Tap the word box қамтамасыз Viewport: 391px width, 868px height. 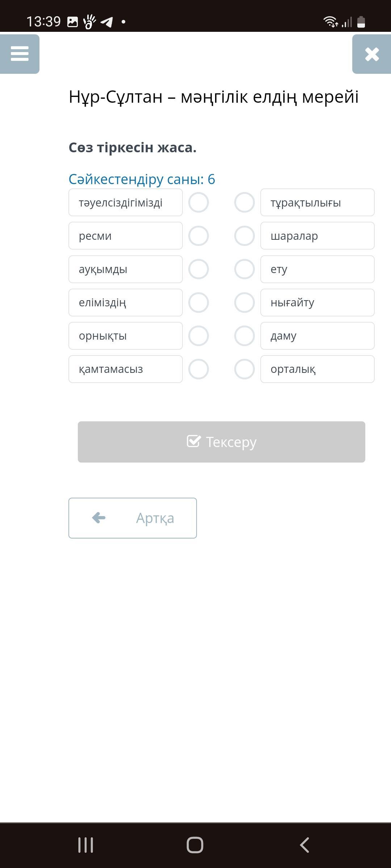pyautogui.click(x=126, y=369)
